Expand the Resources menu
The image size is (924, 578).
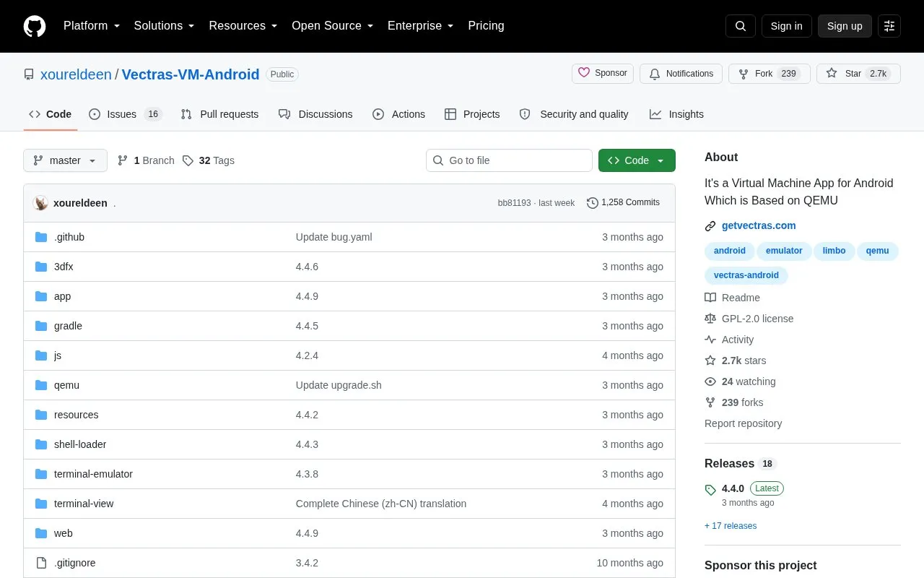(243, 26)
